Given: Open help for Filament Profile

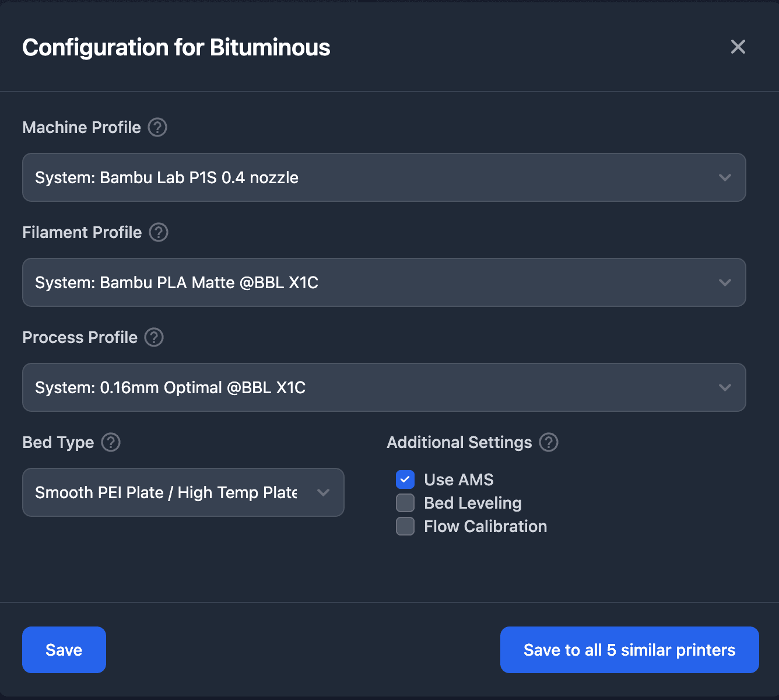Looking at the screenshot, I should pos(159,232).
